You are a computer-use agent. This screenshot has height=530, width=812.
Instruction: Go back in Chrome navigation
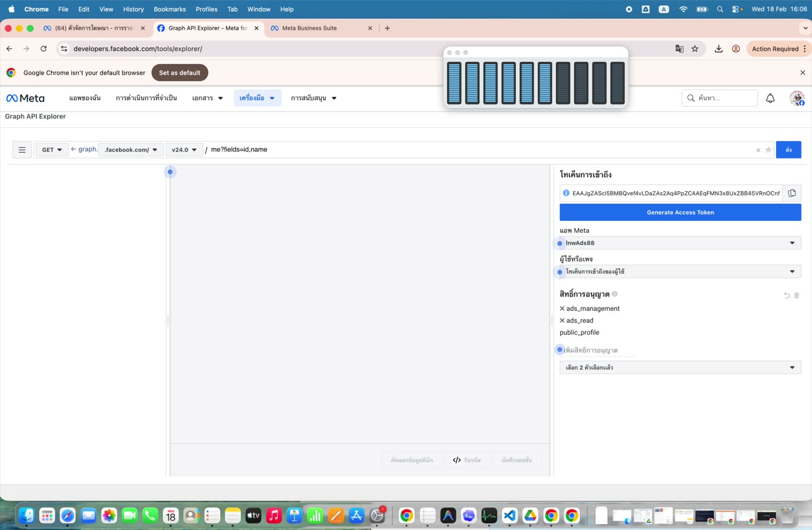coord(9,49)
